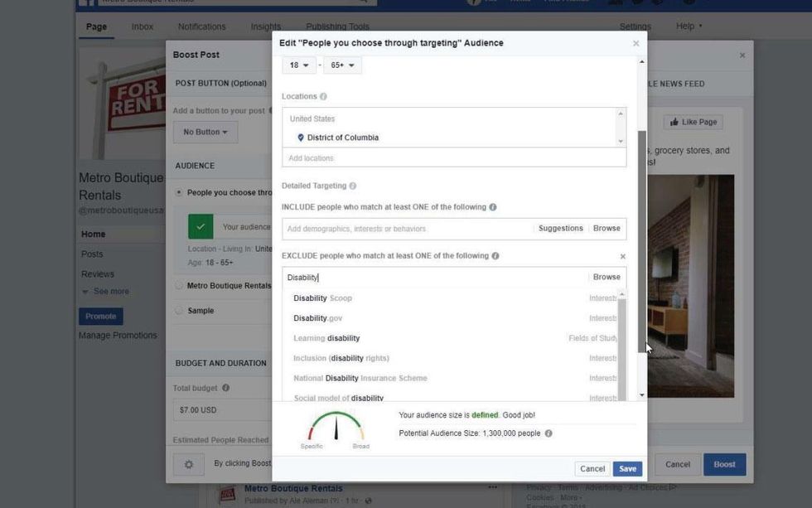Click the Detailed Targeting info icon

353,186
